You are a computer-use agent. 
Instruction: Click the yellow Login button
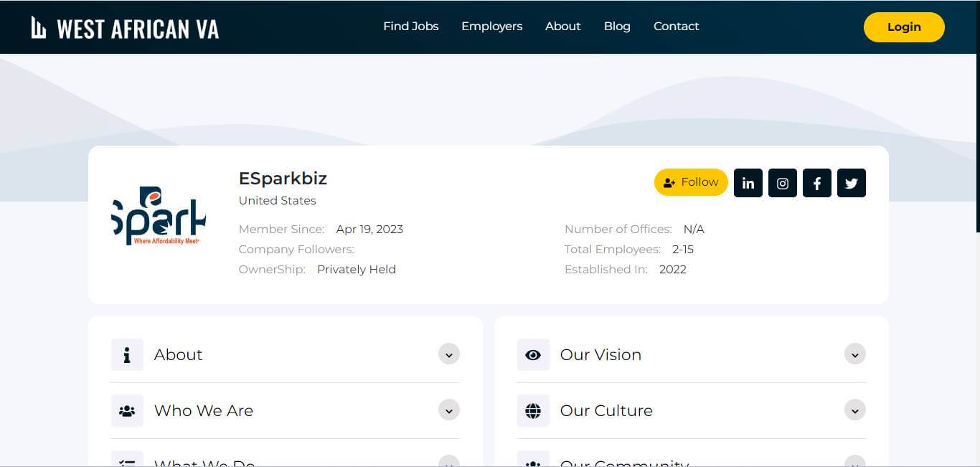(904, 27)
